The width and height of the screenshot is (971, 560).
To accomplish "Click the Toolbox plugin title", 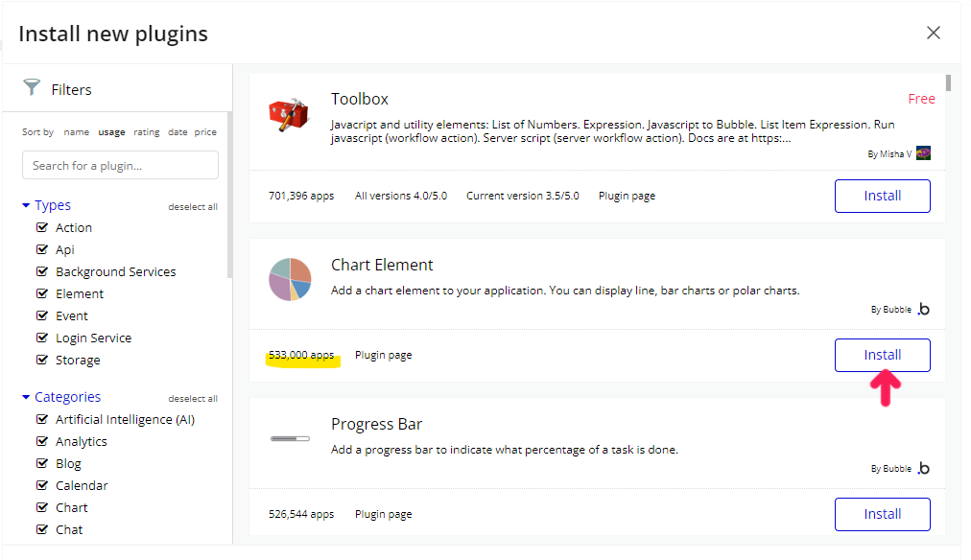I will tap(359, 99).
